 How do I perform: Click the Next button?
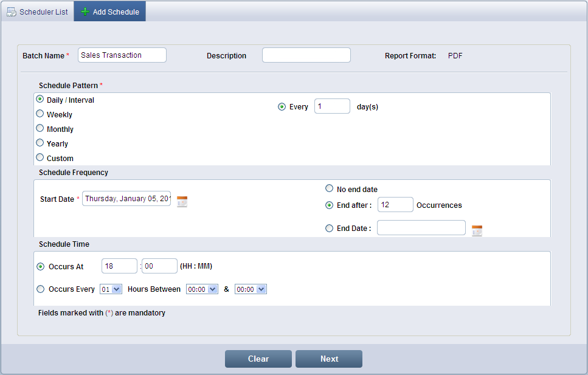pyautogui.click(x=328, y=359)
